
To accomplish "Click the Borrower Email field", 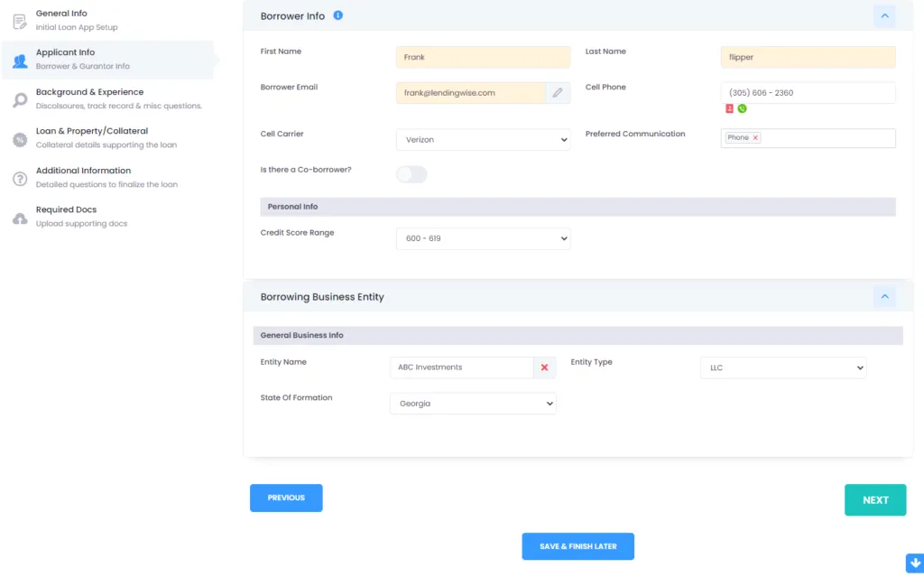I will pyautogui.click(x=471, y=93).
